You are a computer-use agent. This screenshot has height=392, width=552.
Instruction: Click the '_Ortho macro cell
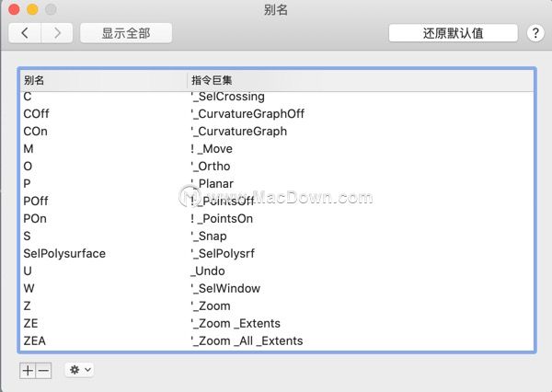(x=210, y=167)
